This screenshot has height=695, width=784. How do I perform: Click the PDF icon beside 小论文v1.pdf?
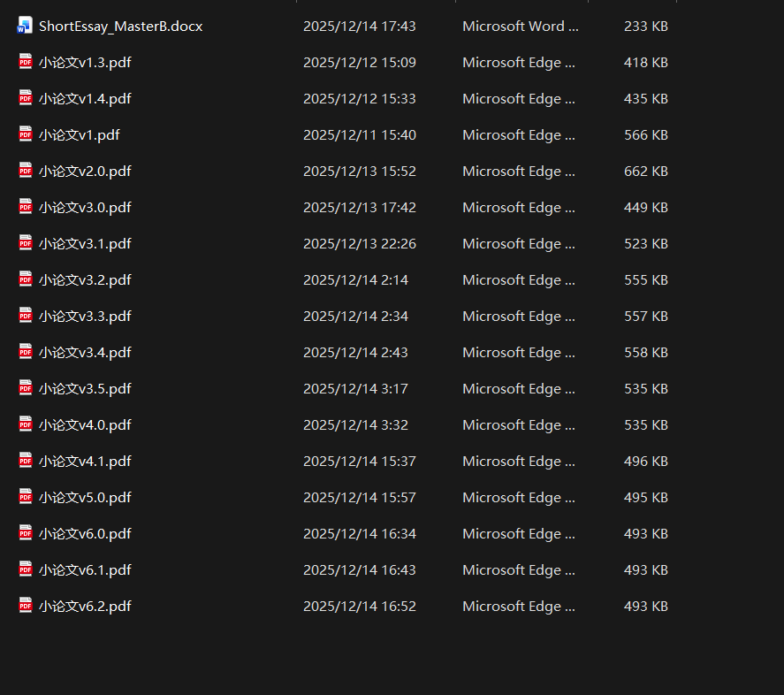(26, 134)
